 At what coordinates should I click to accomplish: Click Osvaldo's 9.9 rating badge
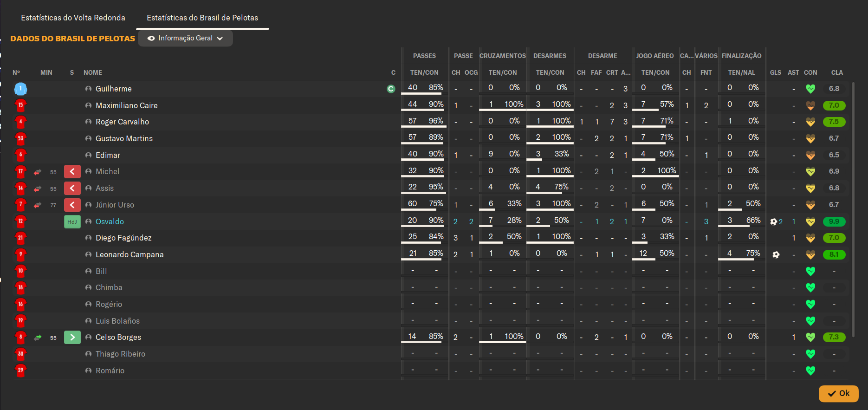coord(834,221)
